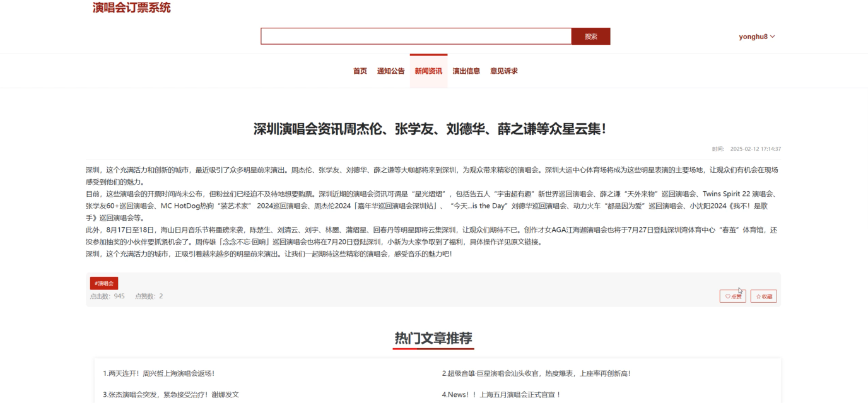
Task: Click the #演唱会 tag
Action: point(104,284)
